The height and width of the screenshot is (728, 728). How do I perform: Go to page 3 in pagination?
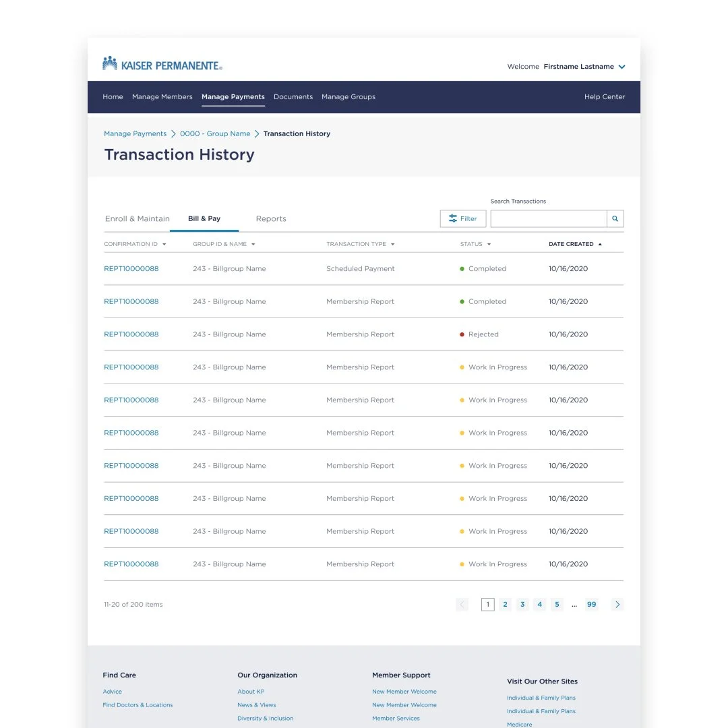coord(522,605)
